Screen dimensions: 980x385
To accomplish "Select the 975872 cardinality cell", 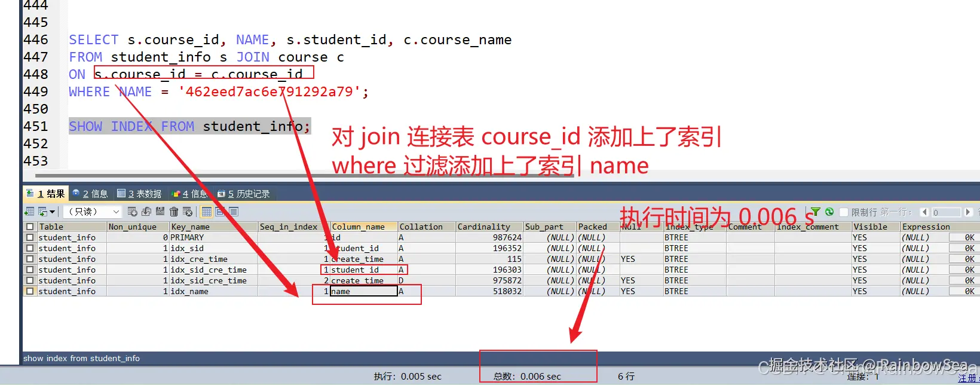I will tap(489, 280).
